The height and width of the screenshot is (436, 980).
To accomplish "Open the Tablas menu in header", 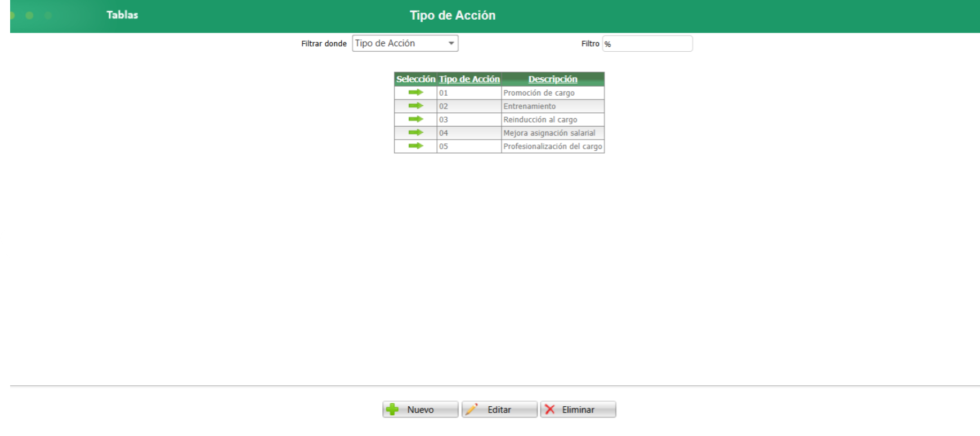I will point(122,15).
